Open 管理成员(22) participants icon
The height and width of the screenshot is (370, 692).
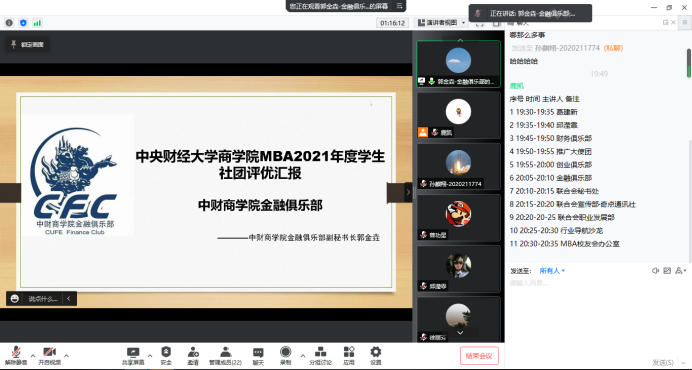click(x=226, y=352)
